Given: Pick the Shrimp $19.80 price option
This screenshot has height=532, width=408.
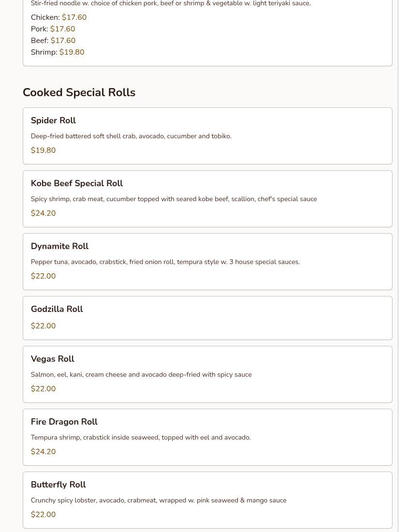Looking at the screenshot, I should (58, 52).
